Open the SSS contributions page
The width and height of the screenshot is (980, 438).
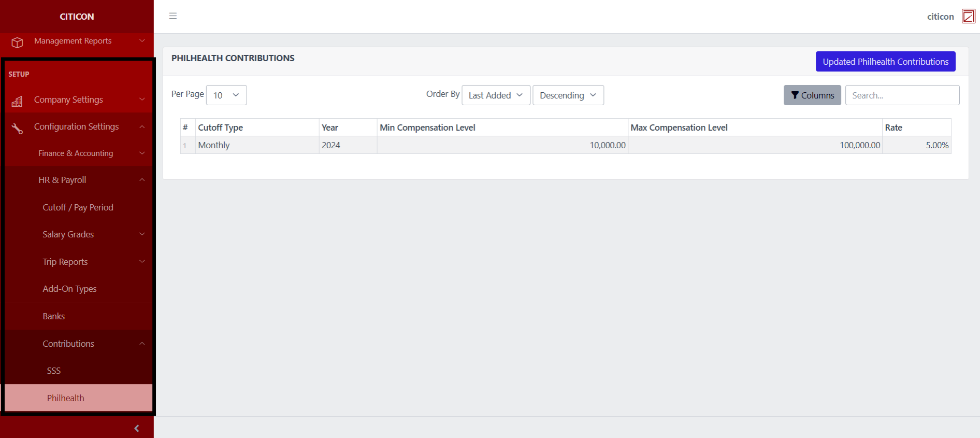[x=54, y=371]
